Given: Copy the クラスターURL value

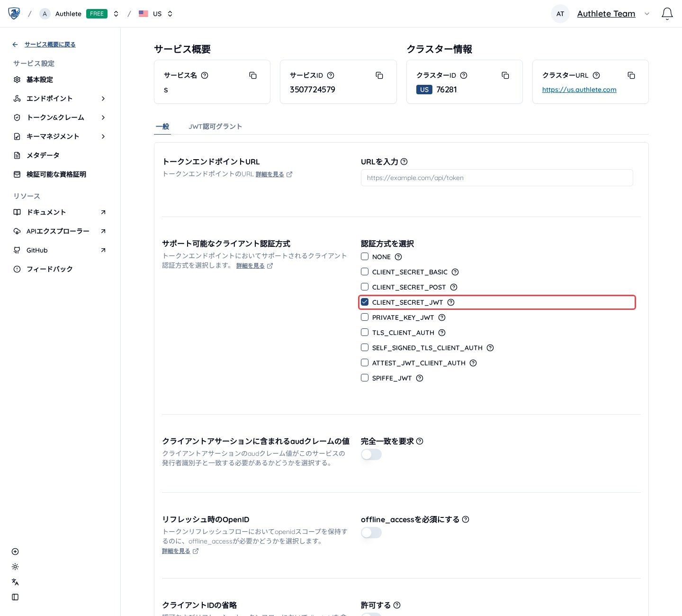Looking at the screenshot, I should pos(631,75).
